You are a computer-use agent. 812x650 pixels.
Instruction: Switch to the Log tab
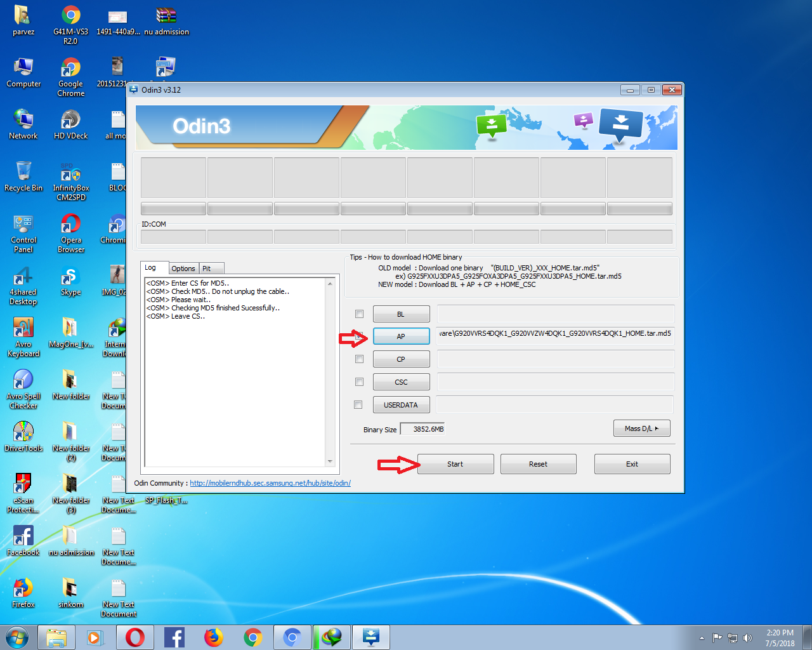pos(154,268)
